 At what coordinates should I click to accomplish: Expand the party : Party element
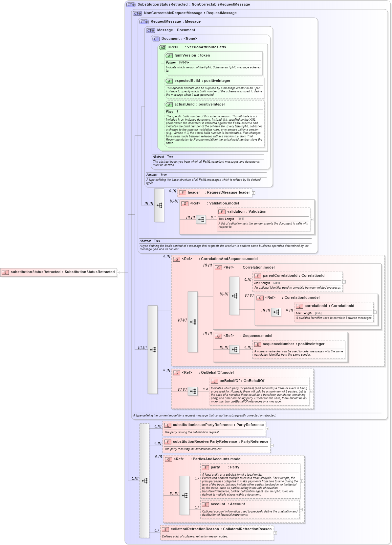[302, 481]
